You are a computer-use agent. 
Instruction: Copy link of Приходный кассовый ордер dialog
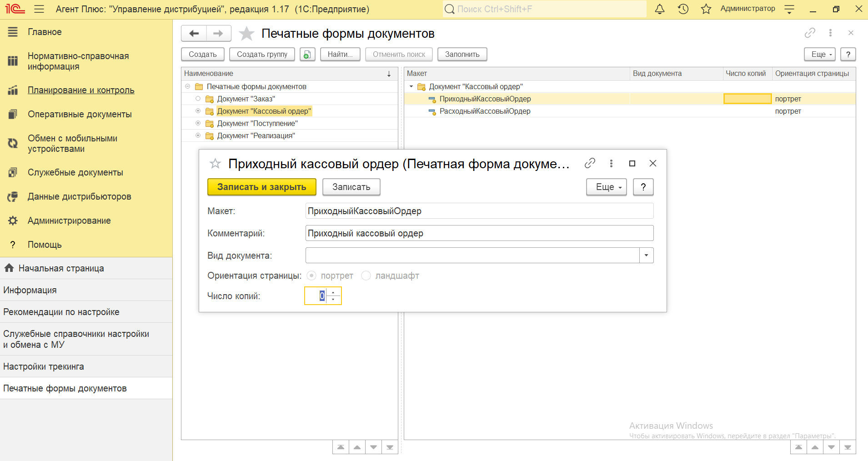(x=590, y=163)
